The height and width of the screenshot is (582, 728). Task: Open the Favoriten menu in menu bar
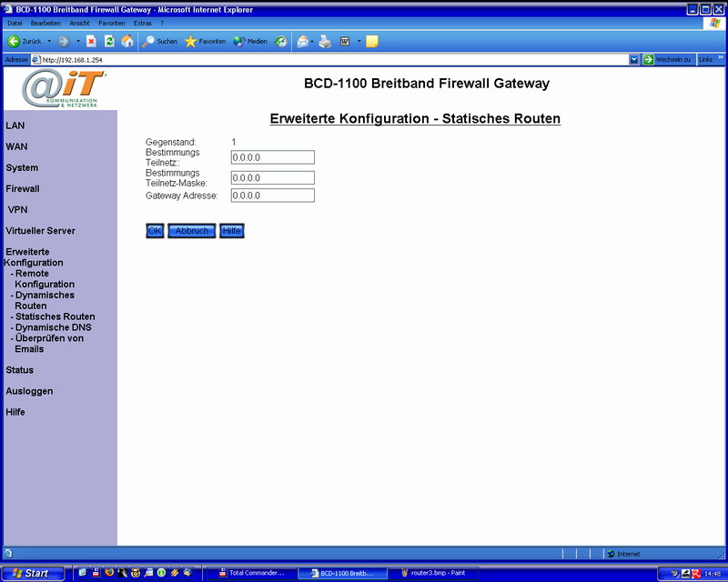111,23
